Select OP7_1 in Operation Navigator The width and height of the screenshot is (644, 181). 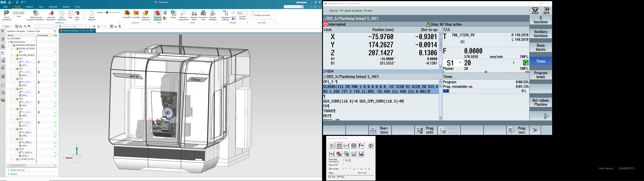[x=25, y=126]
